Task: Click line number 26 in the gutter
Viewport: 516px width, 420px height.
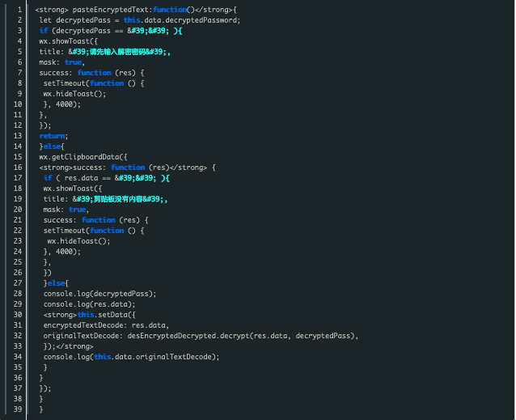Action: point(18,273)
